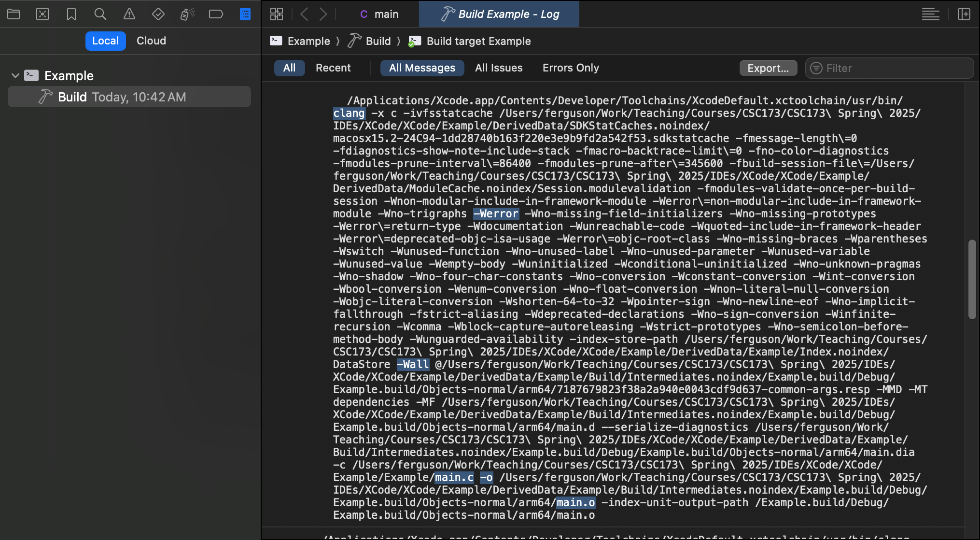Screen dimensions: 980x540
Task: Toggle editor options lines icon
Action: 930,14
